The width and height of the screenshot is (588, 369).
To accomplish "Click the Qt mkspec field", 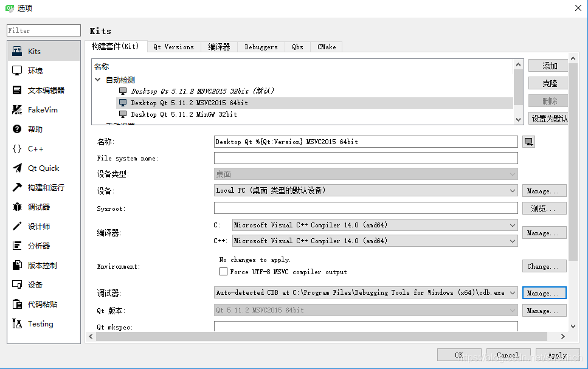I will [365, 326].
